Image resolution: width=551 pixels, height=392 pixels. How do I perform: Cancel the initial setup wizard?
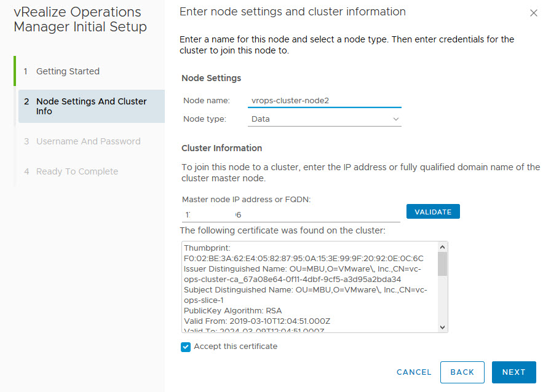pos(414,372)
